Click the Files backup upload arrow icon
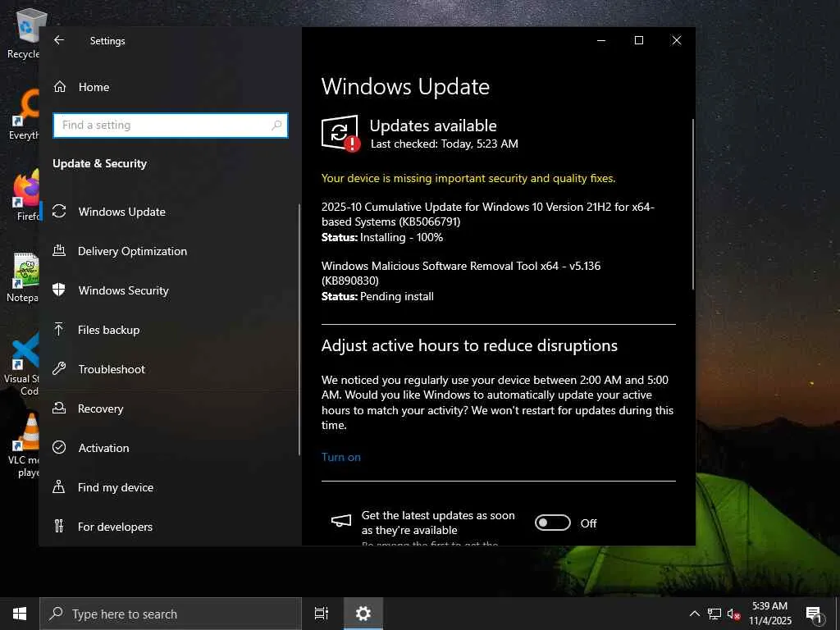The width and height of the screenshot is (840, 630). [x=59, y=329]
